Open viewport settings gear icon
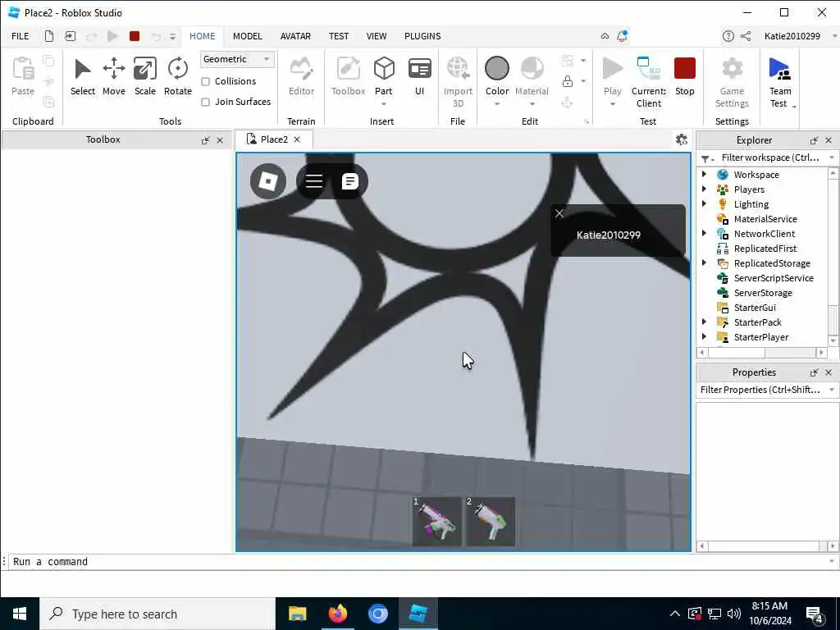The height and width of the screenshot is (630, 840). coord(682,139)
